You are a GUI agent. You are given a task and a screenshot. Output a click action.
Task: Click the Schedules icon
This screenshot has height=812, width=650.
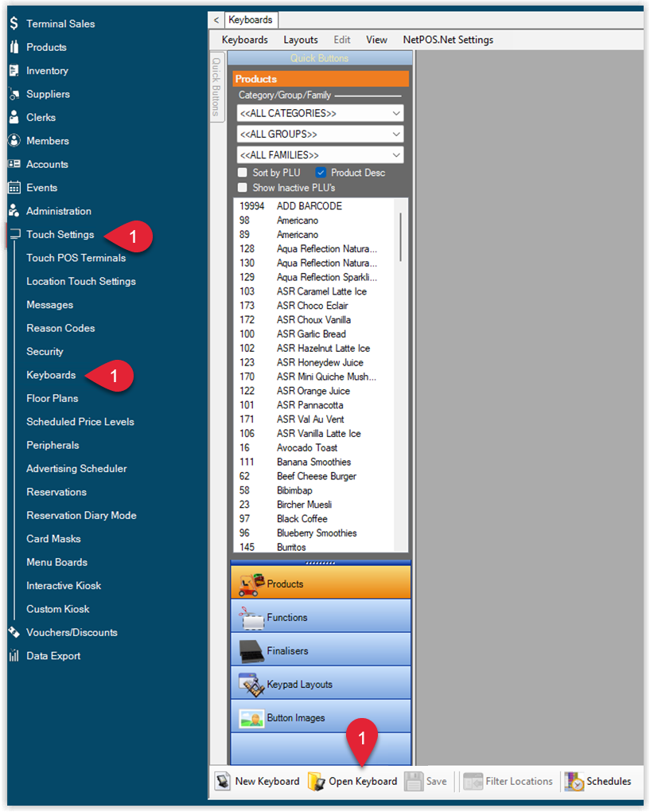(574, 782)
